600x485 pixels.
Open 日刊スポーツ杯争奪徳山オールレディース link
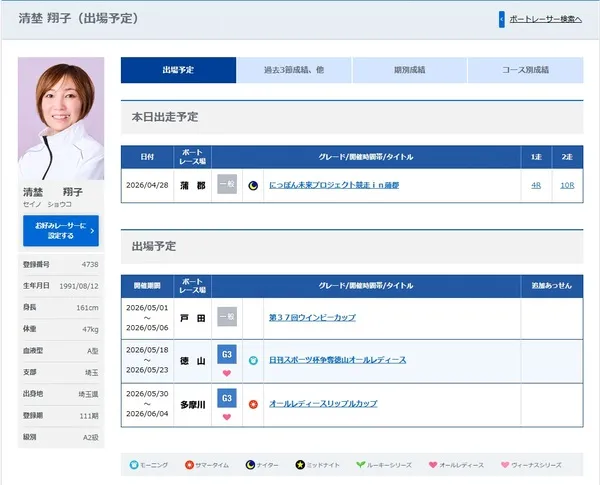[338, 360]
